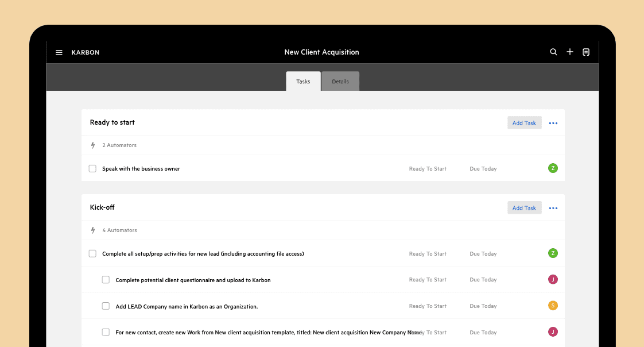Click the search magnifier icon

[553, 52]
